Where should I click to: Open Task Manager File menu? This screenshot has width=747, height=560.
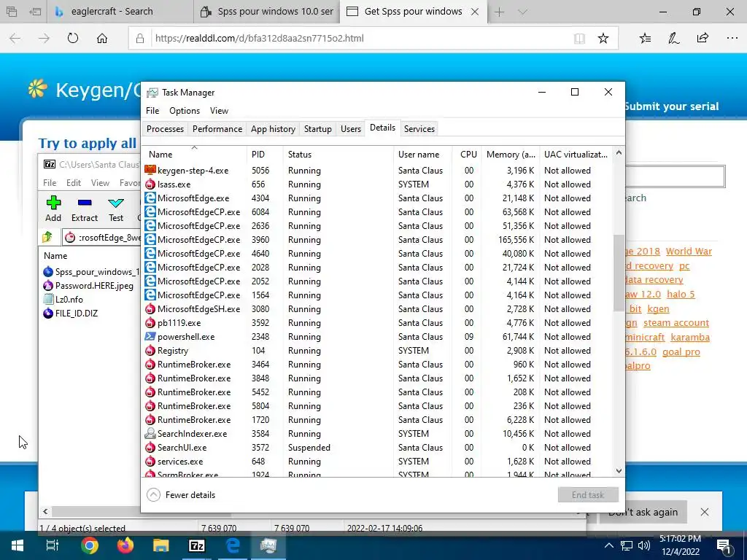[152, 111]
